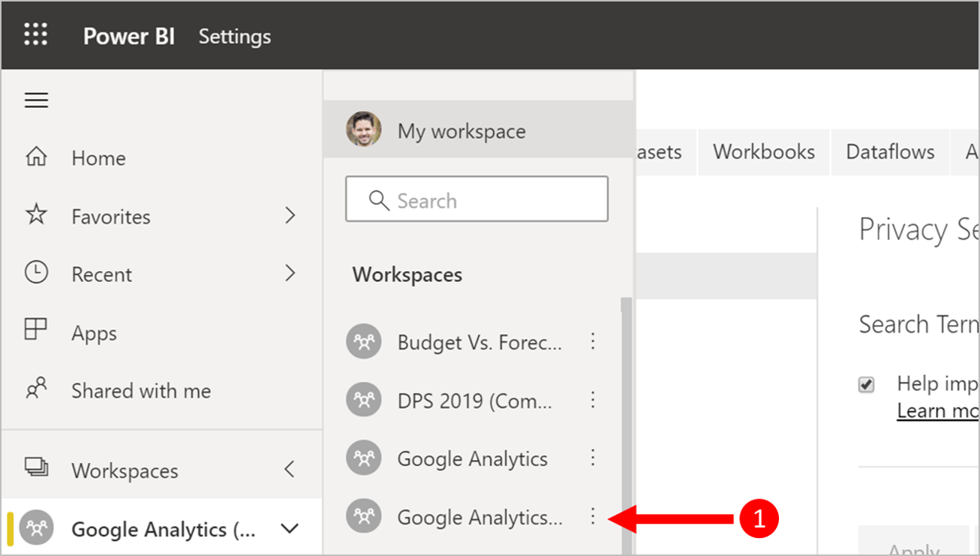Screen dimensions: 980x556
Task: Open more options for Budget Vs. Forec...
Action: point(593,341)
